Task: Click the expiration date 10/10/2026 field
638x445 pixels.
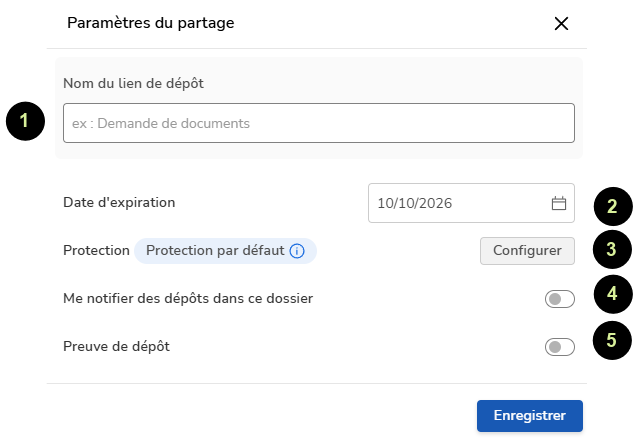Action: [x=471, y=203]
